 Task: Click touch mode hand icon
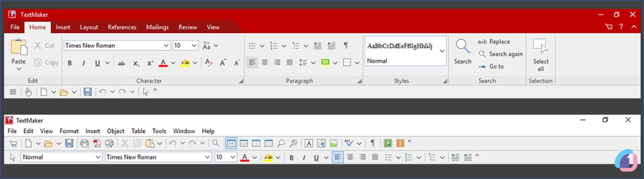point(28,92)
